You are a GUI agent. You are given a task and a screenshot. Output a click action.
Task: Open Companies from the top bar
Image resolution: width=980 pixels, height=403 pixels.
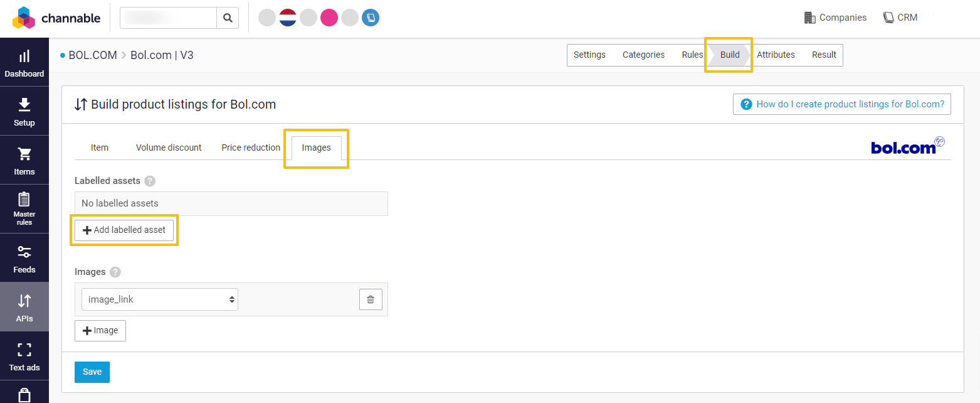[x=835, y=18]
